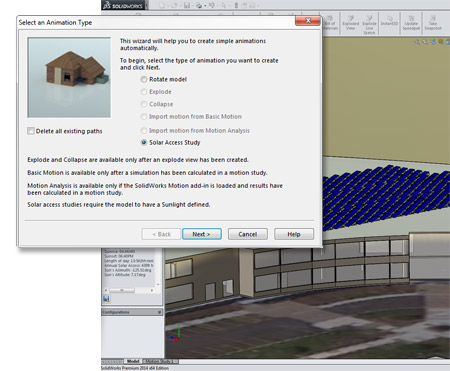Enable Delete all existing paths checkbox
The width and height of the screenshot is (450, 371).
coord(31,131)
